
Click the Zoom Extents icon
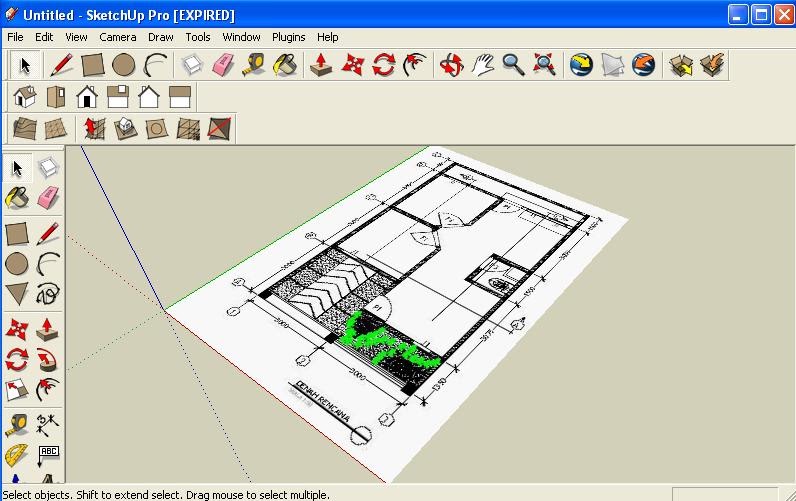point(544,65)
